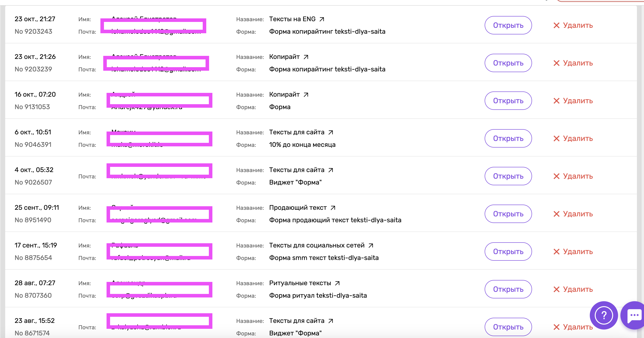Image resolution: width=644 pixels, height=338 pixels.
Task: Delete request No 8875654
Action: 573,251
